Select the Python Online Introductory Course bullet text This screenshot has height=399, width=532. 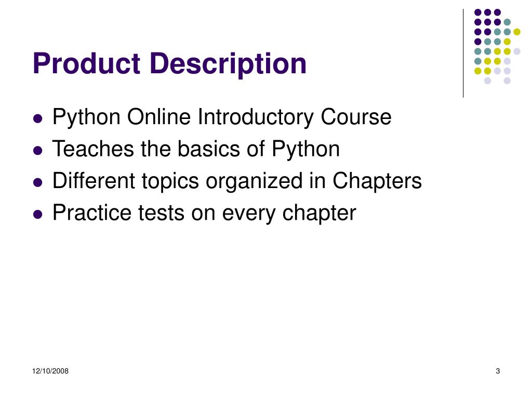pos(222,117)
